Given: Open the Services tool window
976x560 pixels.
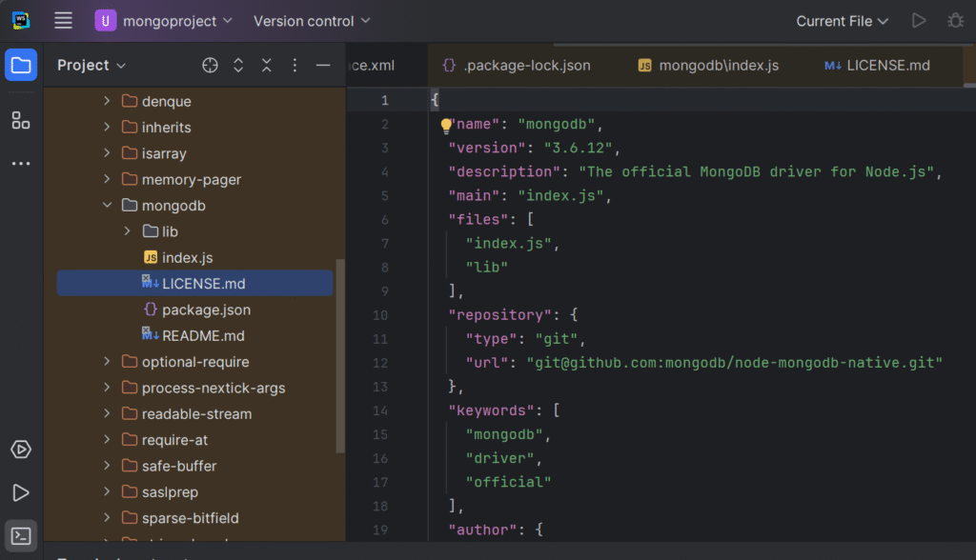Looking at the screenshot, I should coord(21,450).
